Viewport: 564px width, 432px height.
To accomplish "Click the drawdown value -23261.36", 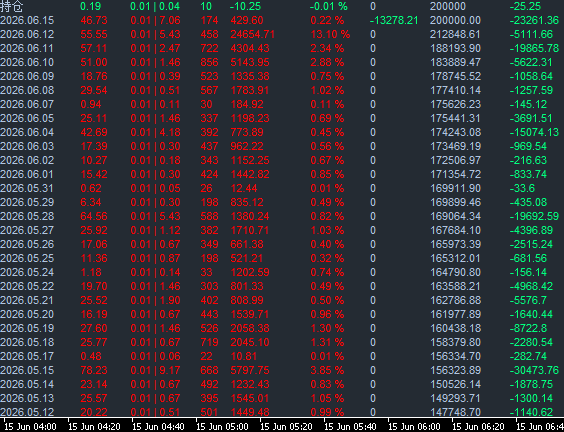I will click(534, 21).
